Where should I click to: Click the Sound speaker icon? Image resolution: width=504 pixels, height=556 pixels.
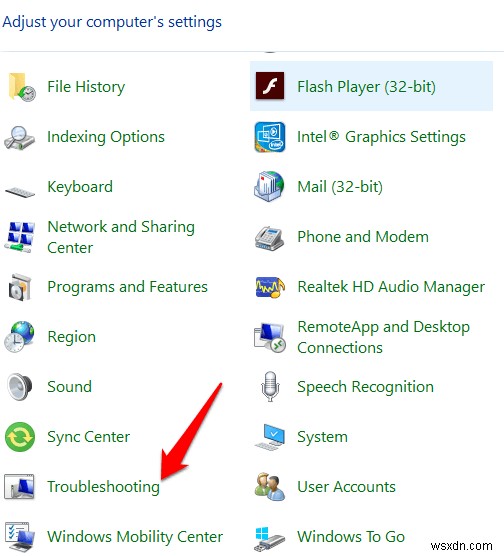pos(20,387)
